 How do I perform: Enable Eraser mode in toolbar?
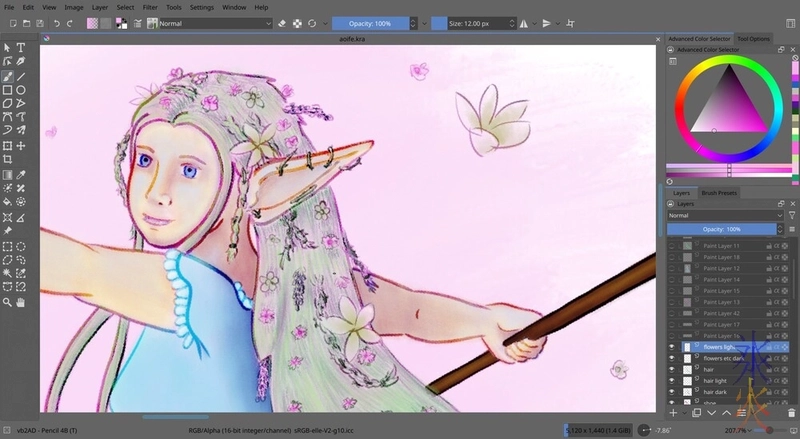(282, 22)
